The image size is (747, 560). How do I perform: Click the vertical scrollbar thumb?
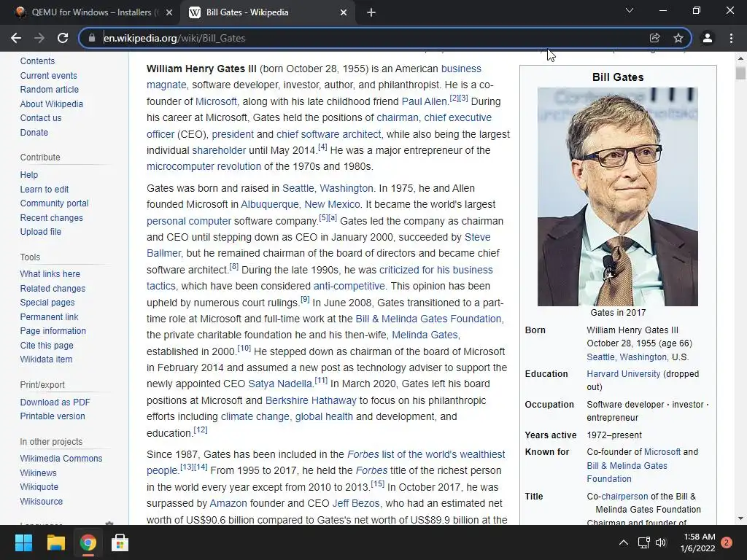[x=740, y=73]
